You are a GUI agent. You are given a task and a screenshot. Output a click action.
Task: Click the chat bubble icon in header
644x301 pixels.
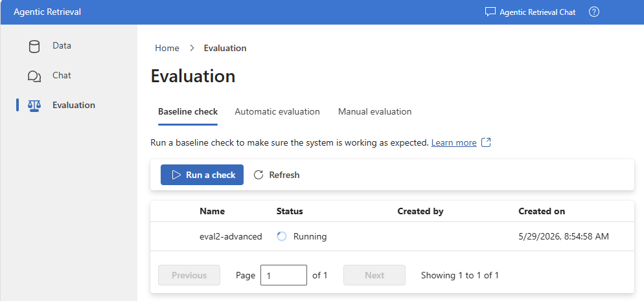click(490, 12)
